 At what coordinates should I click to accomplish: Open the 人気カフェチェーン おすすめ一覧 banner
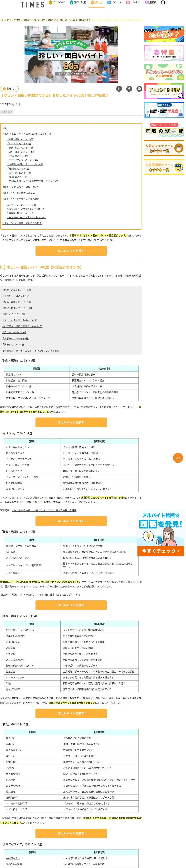[x=164, y=148]
